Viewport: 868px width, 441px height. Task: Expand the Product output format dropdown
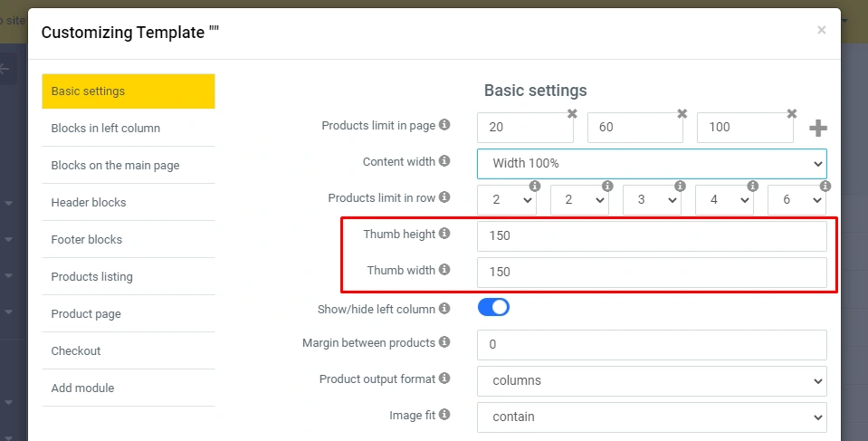652,381
